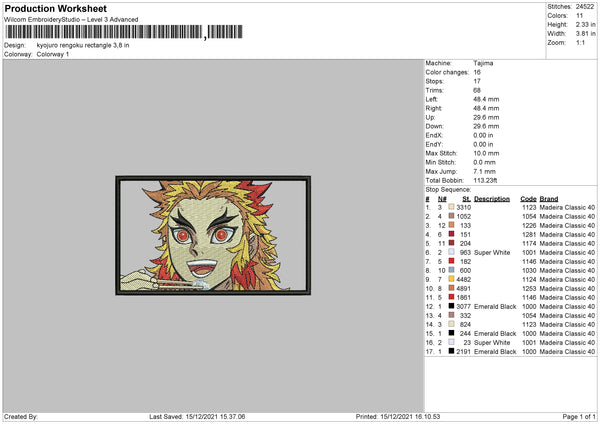Viewport: 600px width, 424px height.
Task: Click the Production Worksheet title
Action: 55,8
